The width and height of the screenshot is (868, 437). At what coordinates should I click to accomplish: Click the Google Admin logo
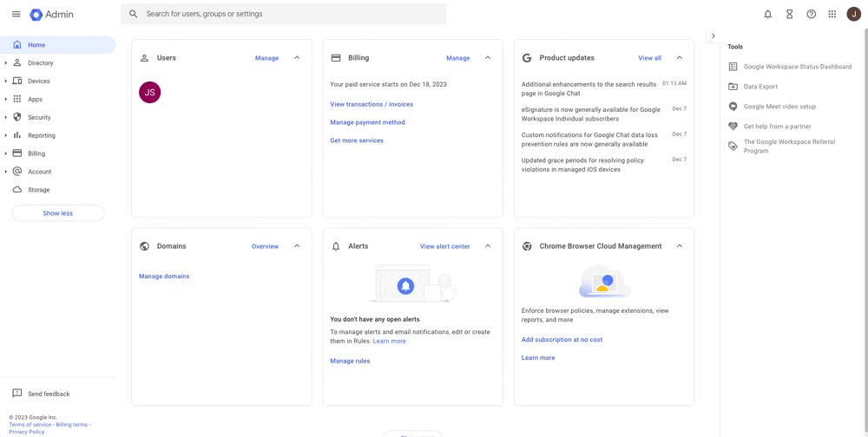[x=51, y=15]
